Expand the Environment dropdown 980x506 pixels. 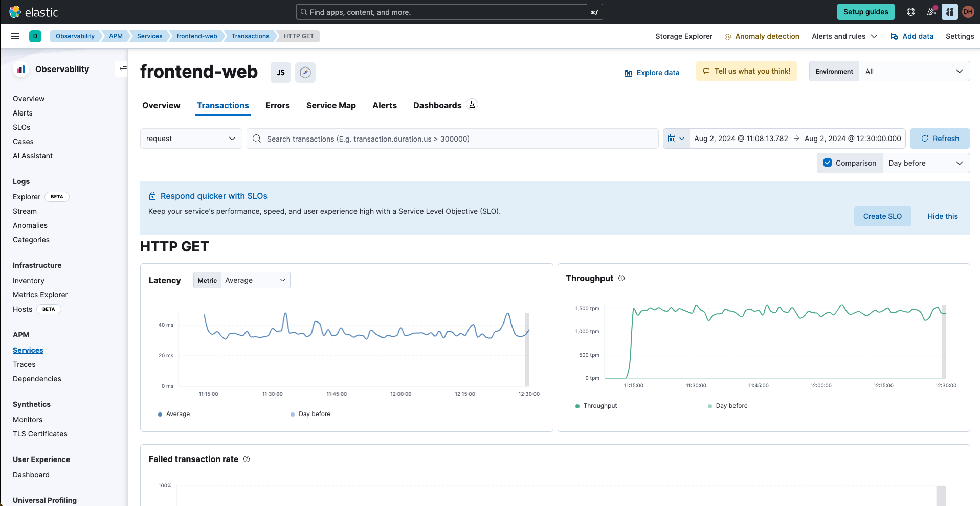tap(914, 72)
